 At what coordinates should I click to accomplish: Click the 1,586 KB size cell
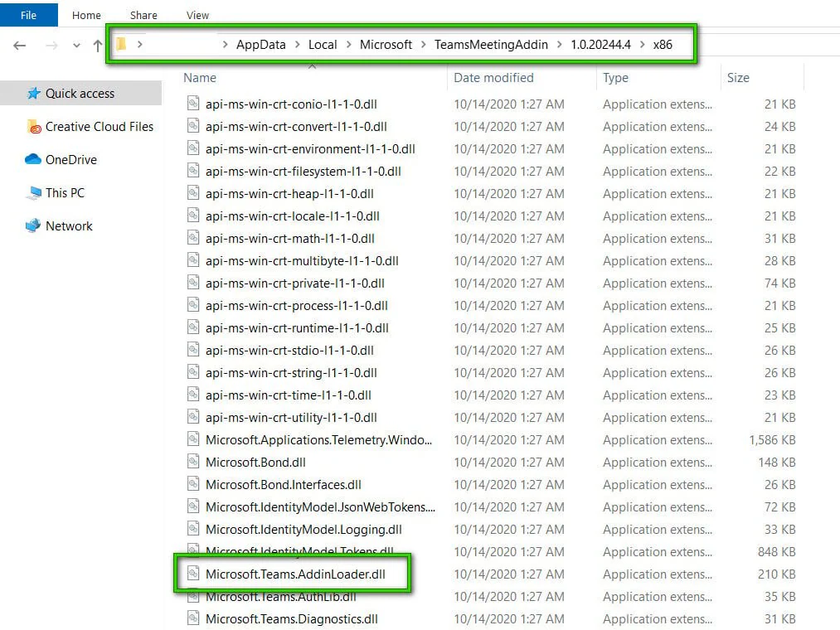(772, 440)
